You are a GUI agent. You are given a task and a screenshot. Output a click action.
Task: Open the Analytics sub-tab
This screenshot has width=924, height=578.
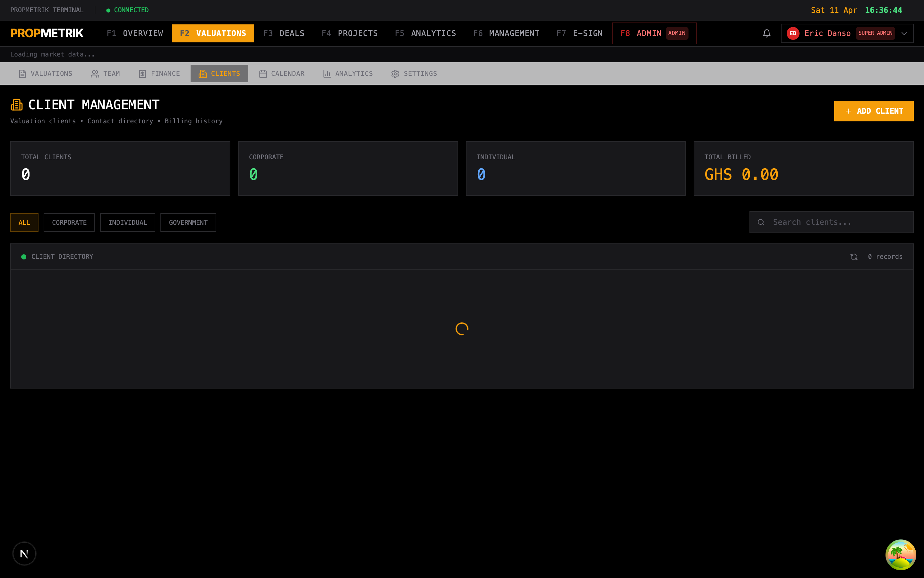[x=348, y=74]
